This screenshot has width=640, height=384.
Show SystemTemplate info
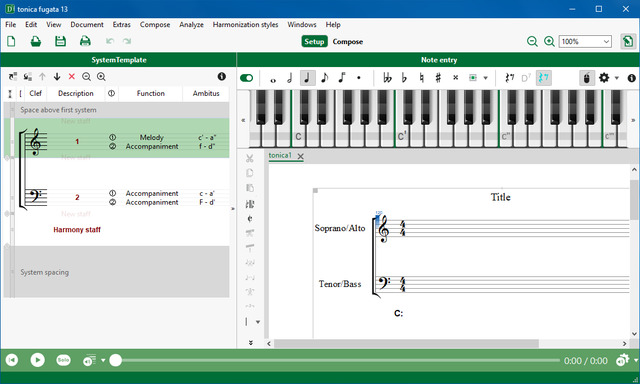222,76
